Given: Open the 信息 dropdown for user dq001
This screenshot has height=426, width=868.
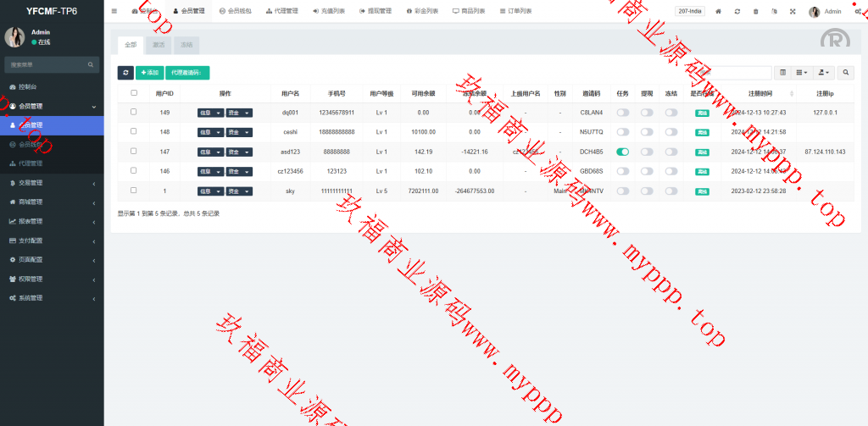Looking at the screenshot, I should (210, 113).
